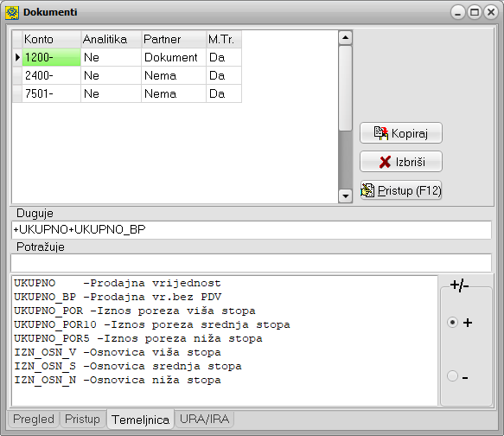Open the URA/IRA tab

click(x=204, y=419)
